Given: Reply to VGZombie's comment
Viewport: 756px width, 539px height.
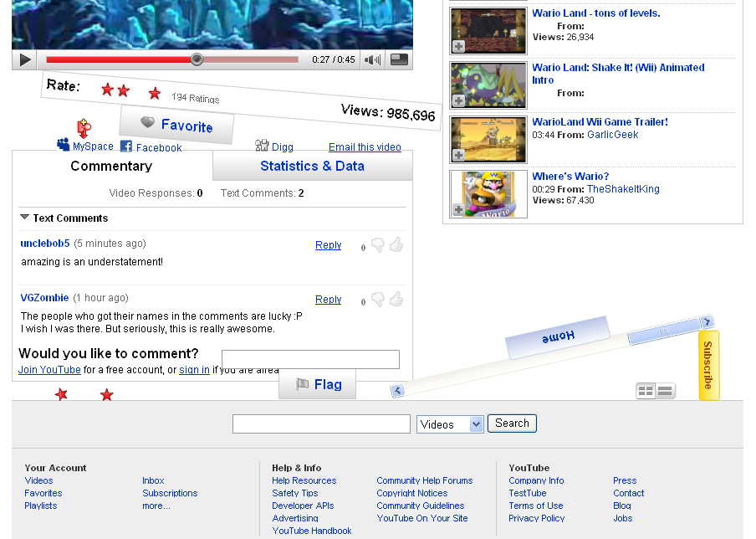Looking at the screenshot, I should pyautogui.click(x=329, y=300).
